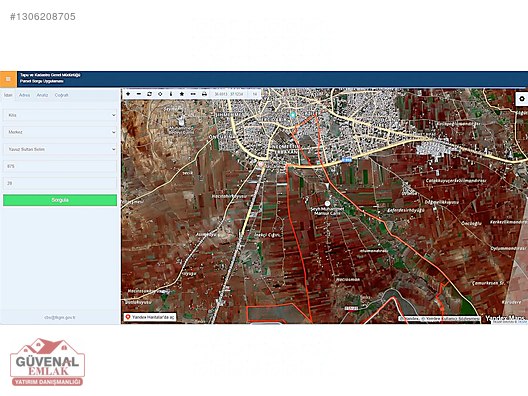Switch to the Adres tab
Screen dimensions: 528x396
tap(24, 95)
